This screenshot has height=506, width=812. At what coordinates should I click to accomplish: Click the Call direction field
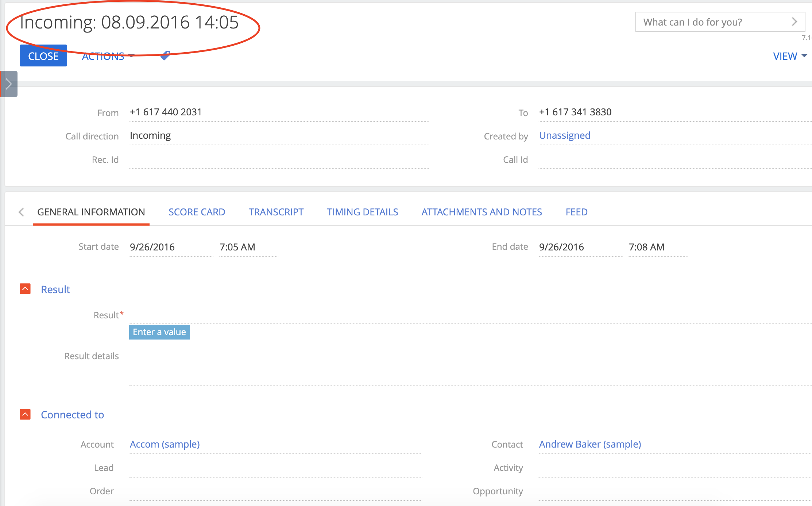[x=279, y=136]
